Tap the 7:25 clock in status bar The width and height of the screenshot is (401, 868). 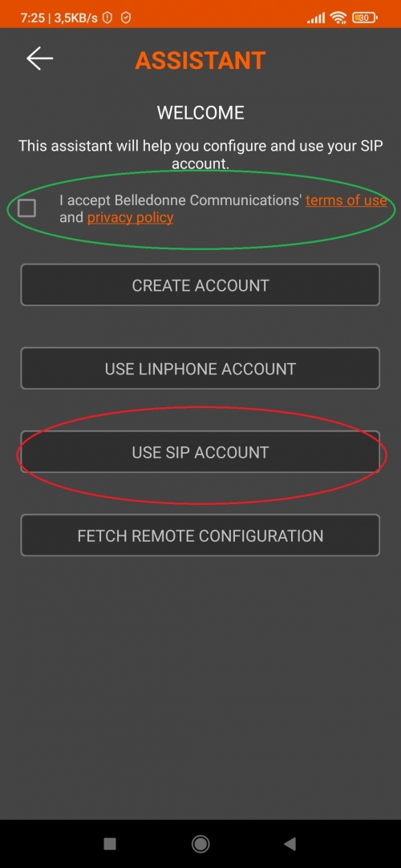32,18
